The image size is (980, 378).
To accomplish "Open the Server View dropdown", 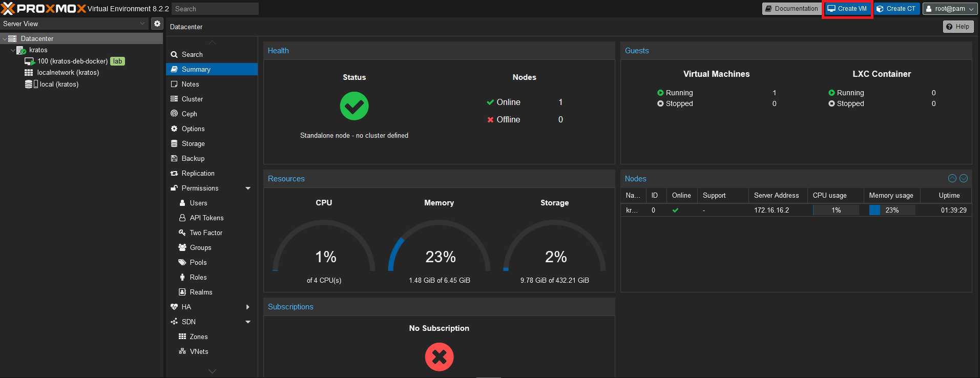I will coord(75,24).
